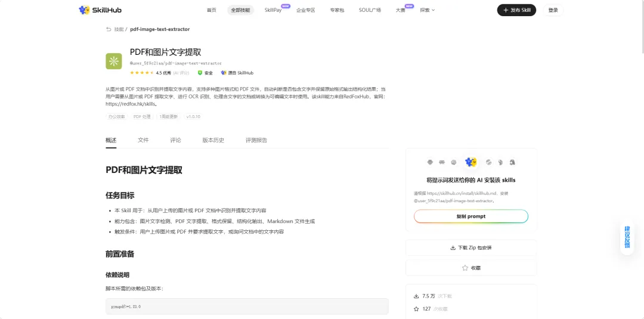This screenshot has height=319, width=644.
Task: Open the 探索 dropdown menu
Action: pyautogui.click(x=427, y=10)
